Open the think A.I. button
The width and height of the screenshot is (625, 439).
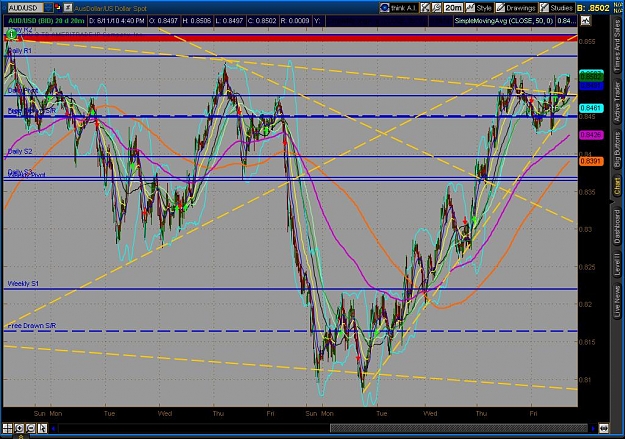click(x=398, y=8)
